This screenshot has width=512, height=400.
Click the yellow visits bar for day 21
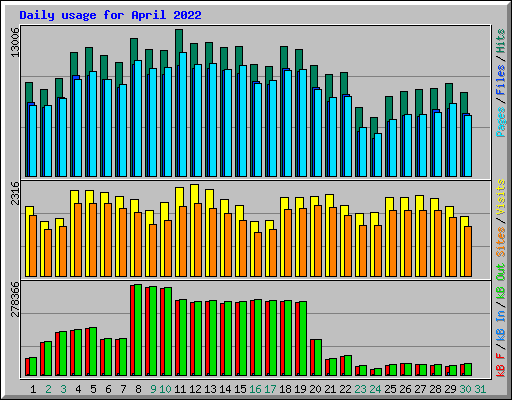[329, 200]
